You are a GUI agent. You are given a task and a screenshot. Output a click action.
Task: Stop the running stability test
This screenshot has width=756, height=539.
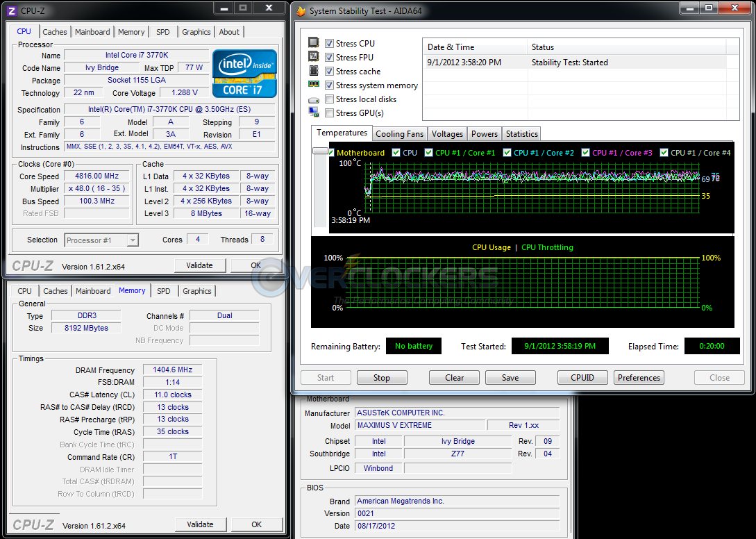click(x=381, y=378)
